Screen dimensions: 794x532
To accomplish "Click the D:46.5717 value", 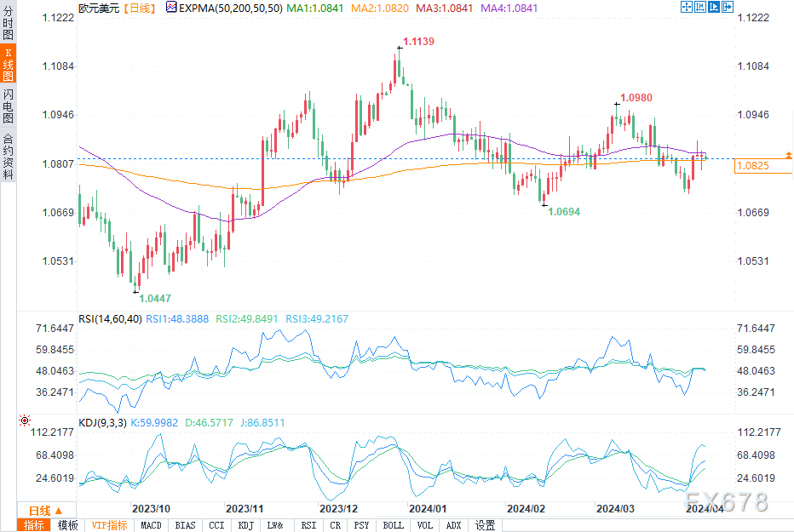I will click(209, 422).
